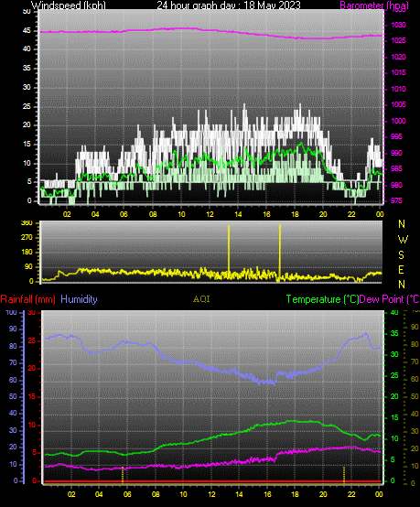Click the S compass direction label
Screen dimensions: 420x507
(x=402, y=255)
